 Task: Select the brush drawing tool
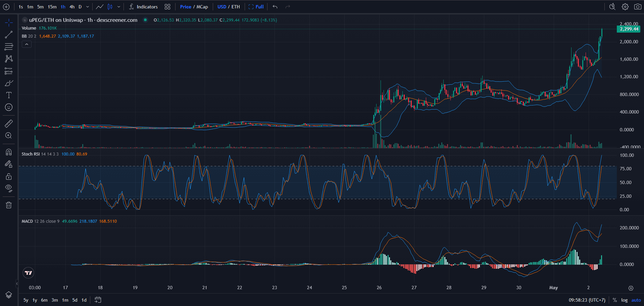[x=9, y=83]
